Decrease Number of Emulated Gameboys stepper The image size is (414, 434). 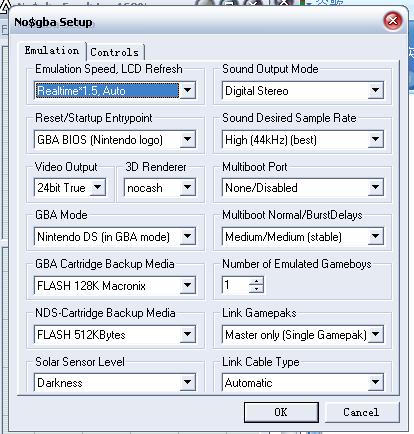pyautogui.click(x=256, y=289)
